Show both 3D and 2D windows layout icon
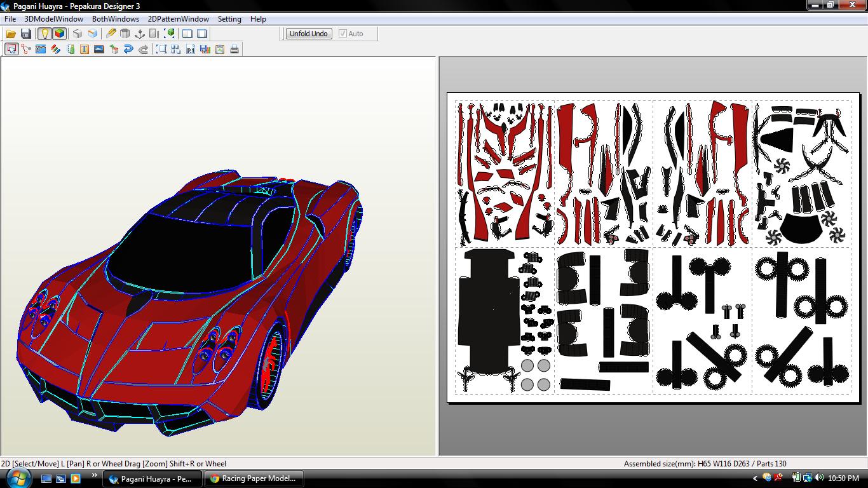 (x=187, y=34)
